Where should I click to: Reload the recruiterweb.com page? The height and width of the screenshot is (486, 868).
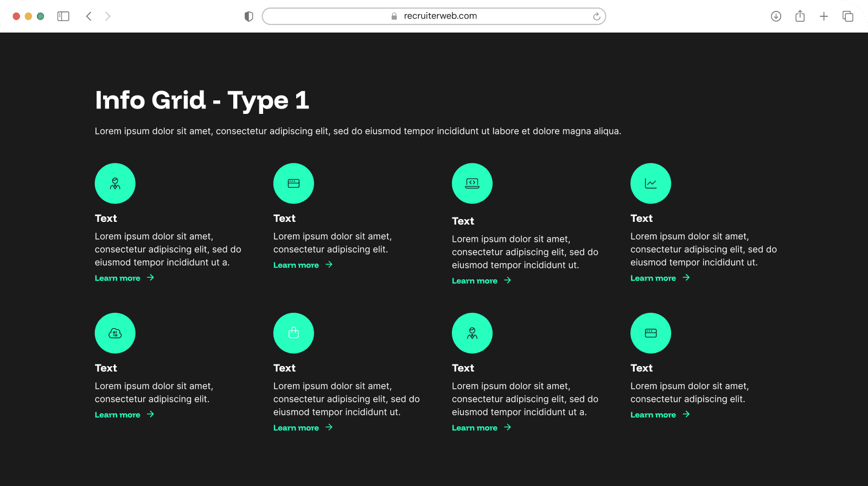596,16
